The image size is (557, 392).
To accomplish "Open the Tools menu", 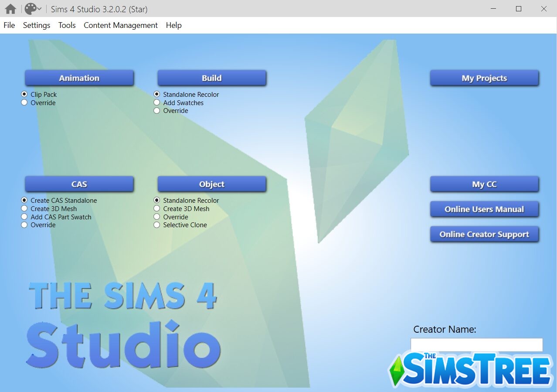I will (67, 25).
